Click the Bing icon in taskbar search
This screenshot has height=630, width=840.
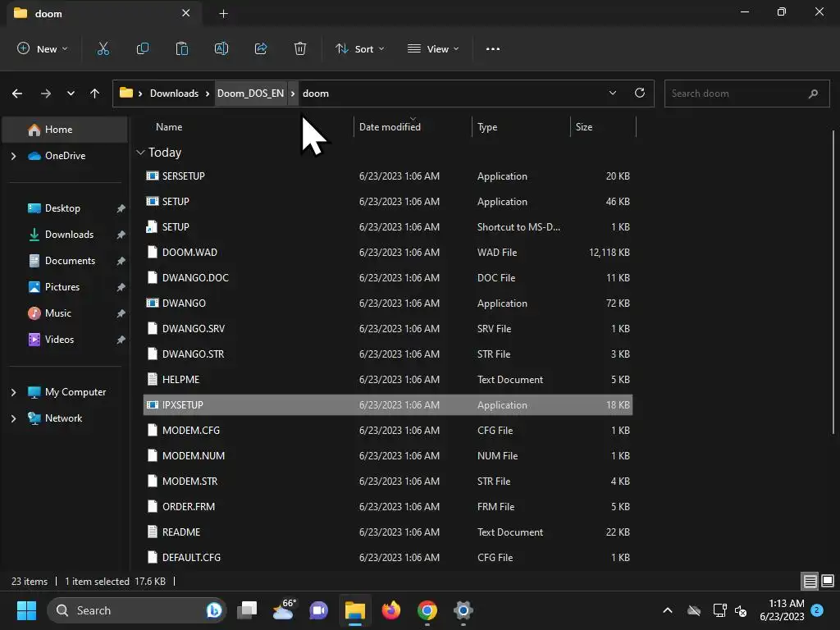pos(214,610)
